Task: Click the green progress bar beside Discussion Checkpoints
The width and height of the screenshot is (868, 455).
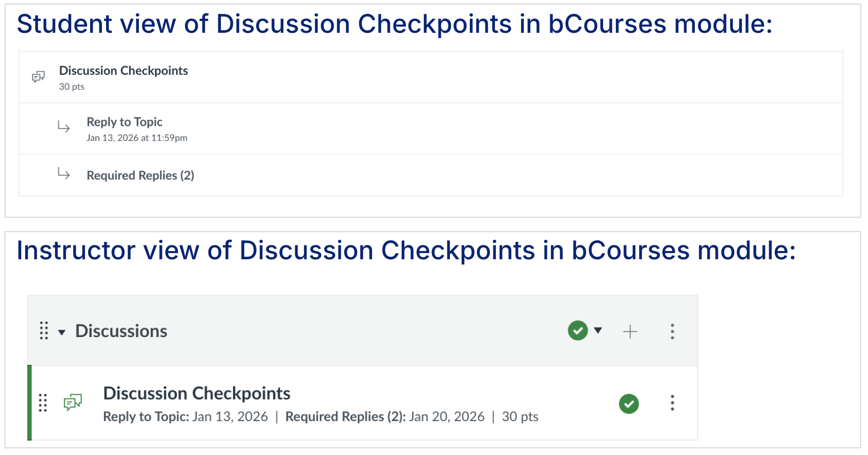Action: pos(30,403)
